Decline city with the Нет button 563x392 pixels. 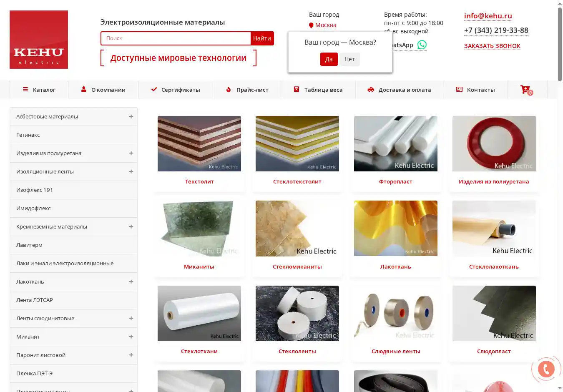349,59
